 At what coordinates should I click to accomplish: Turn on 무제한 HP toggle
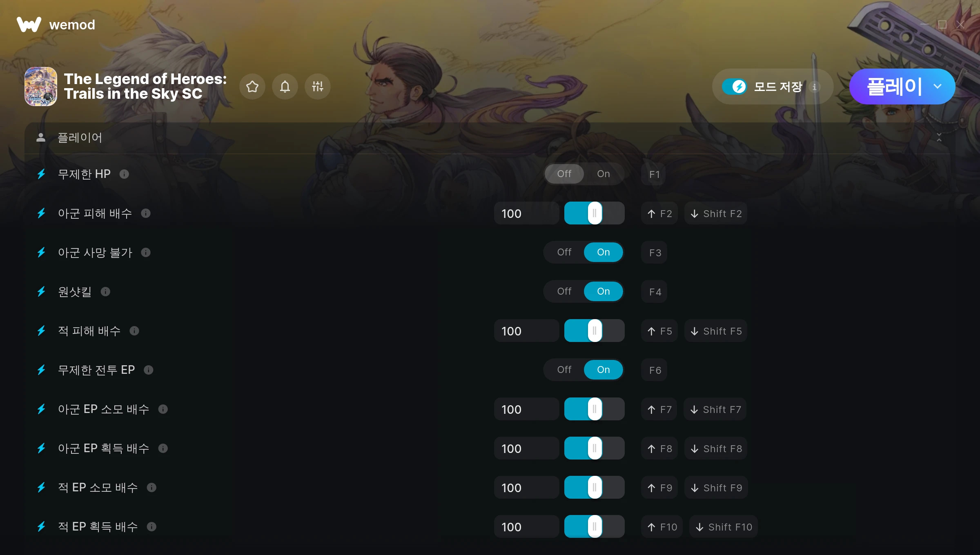click(603, 174)
